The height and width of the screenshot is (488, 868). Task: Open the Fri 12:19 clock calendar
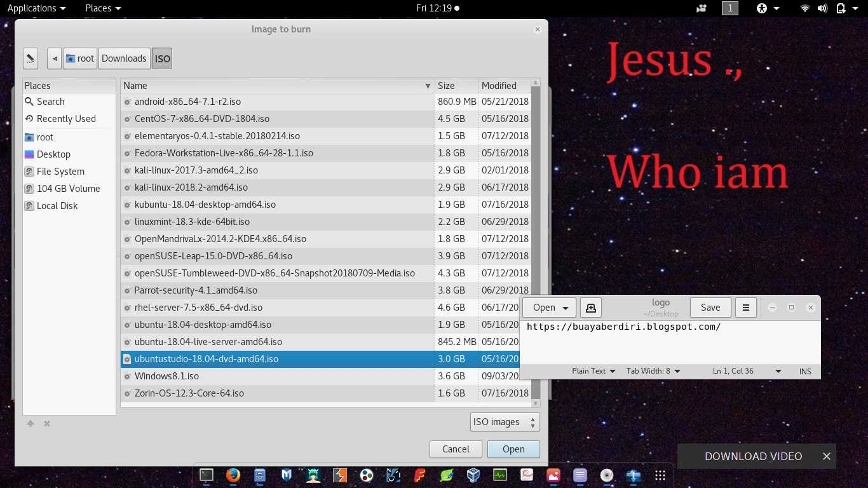click(438, 8)
